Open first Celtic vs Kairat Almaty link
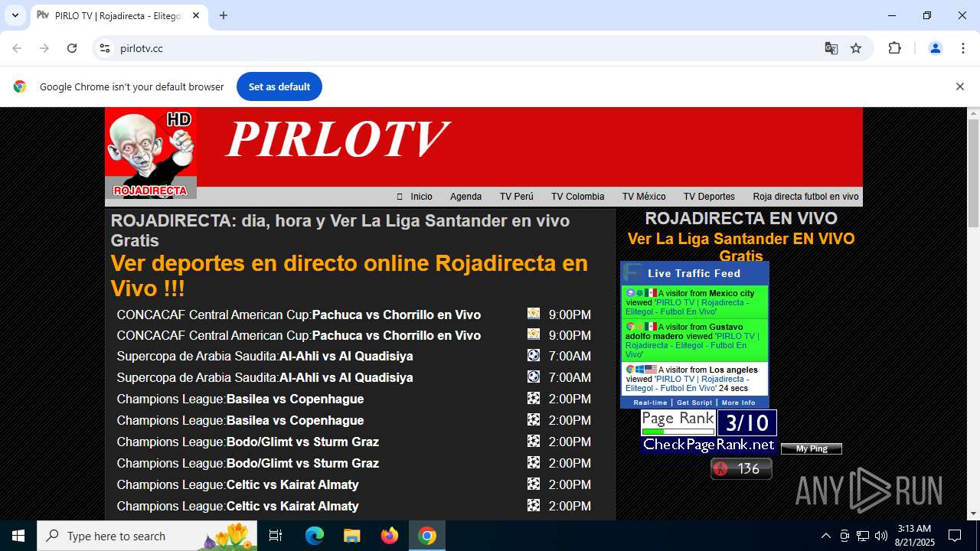This screenshot has width=980, height=551. pyautogui.click(x=292, y=484)
